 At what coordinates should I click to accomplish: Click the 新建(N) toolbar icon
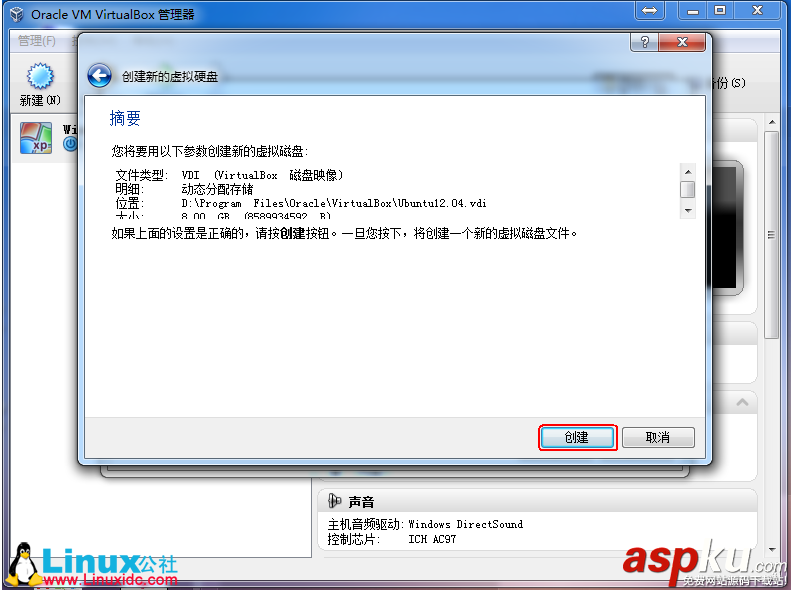pos(40,84)
